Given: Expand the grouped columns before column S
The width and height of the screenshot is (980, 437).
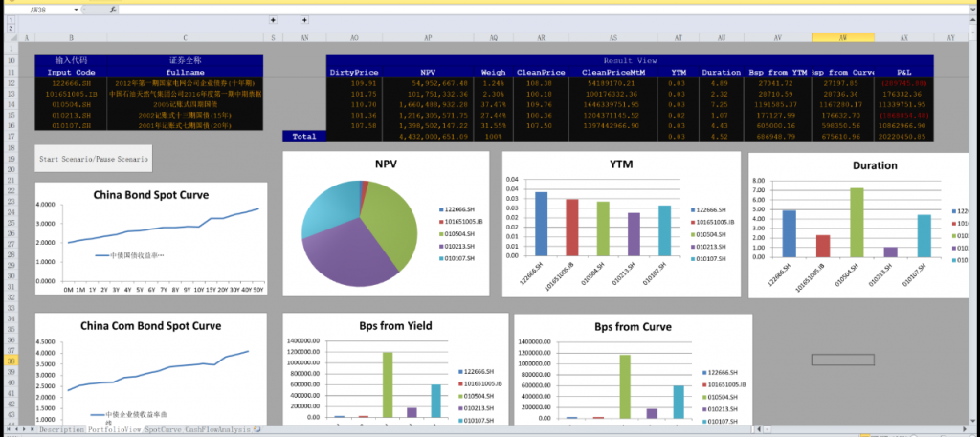Looking at the screenshot, I should (x=273, y=21).
